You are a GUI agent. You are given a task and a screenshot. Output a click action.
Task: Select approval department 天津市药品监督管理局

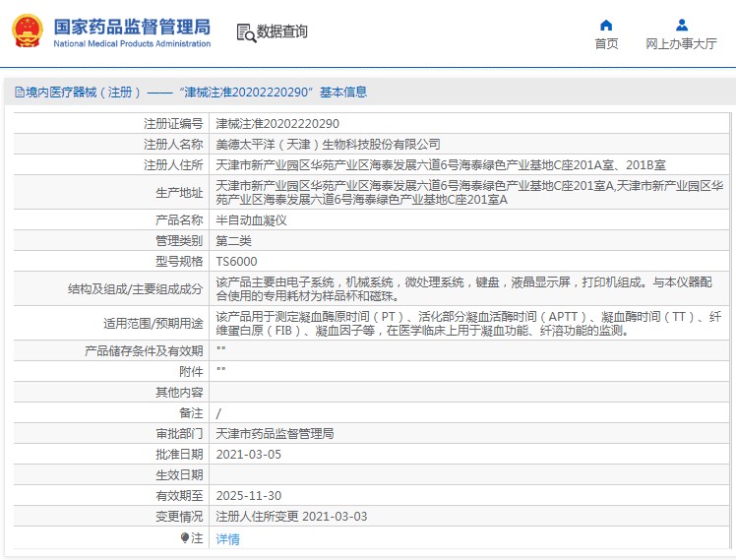(275, 434)
